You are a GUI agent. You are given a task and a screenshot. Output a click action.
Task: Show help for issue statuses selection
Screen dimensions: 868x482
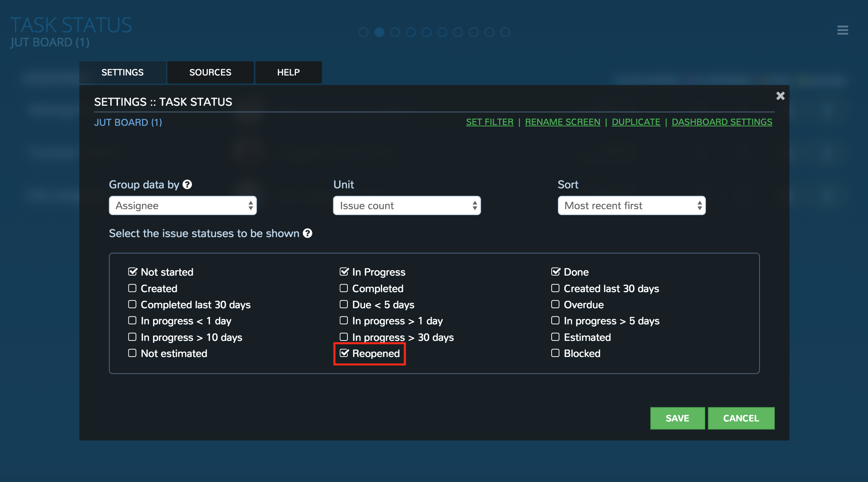pos(308,233)
